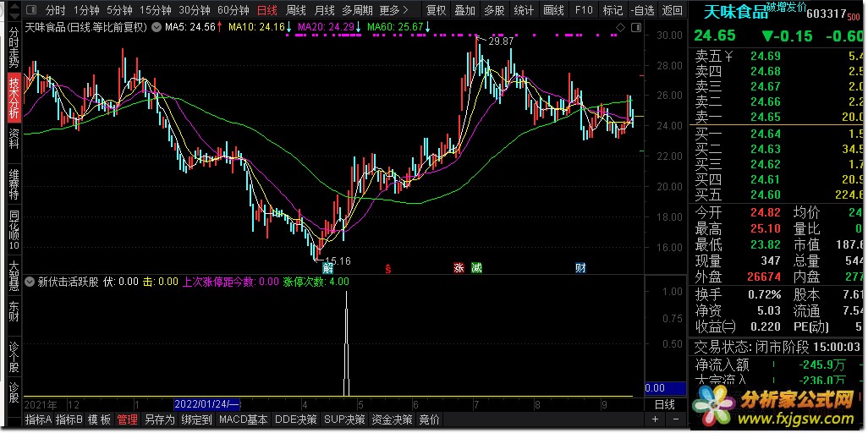
Task: Click the 管理 button
Action: pyautogui.click(x=127, y=419)
